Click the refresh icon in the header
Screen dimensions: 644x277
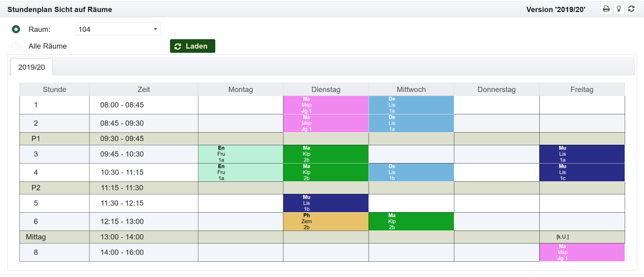[631, 9]
